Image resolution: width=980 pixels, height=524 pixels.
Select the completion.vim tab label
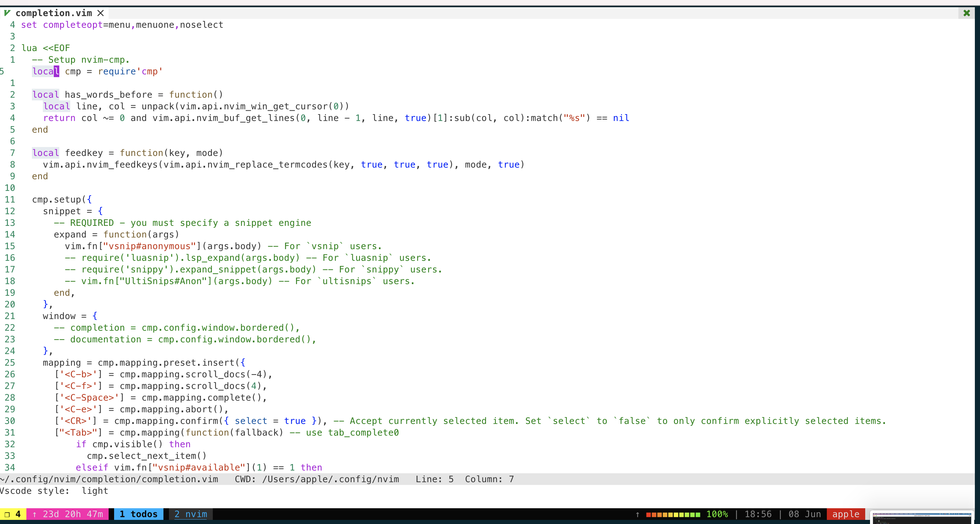(54, 13)
